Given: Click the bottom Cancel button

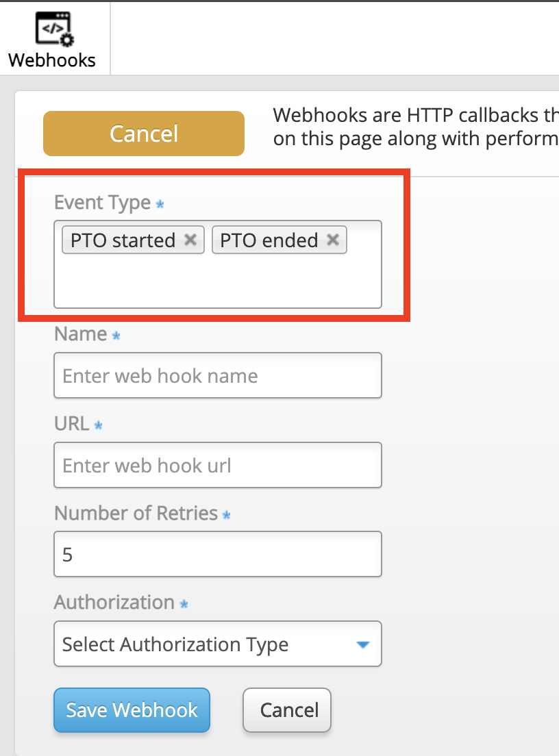Looking at the screenshot, I should [287, 709].
